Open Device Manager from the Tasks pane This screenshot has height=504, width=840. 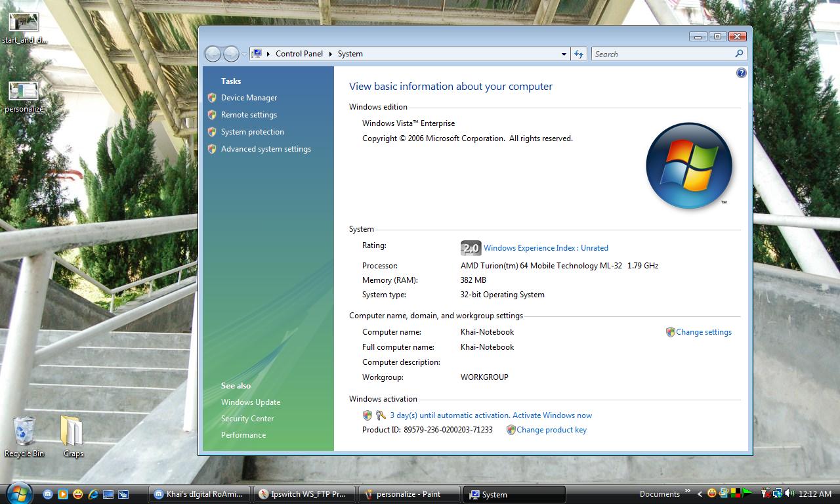click(x=249, y=98)
